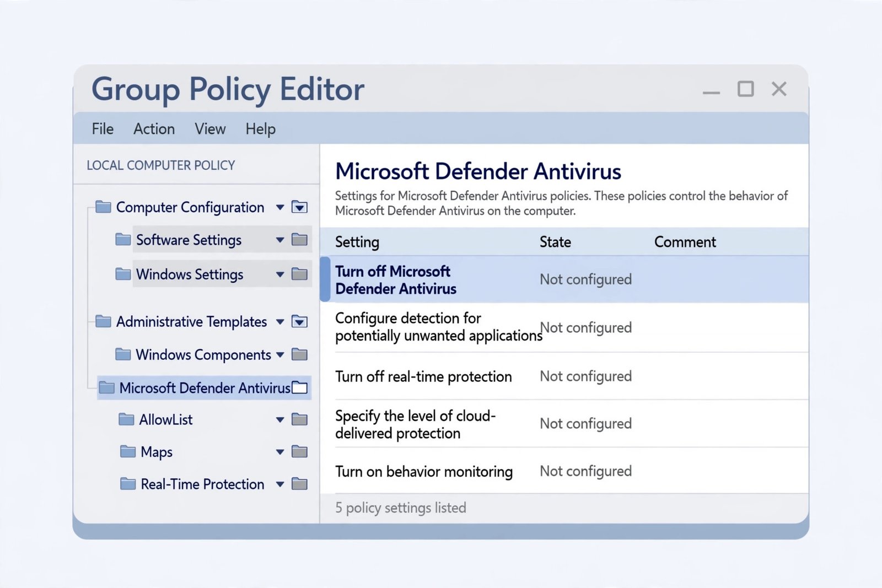Collapse the Administrative Templates arrow
The image size is (882, 588).
pos(280,322)
